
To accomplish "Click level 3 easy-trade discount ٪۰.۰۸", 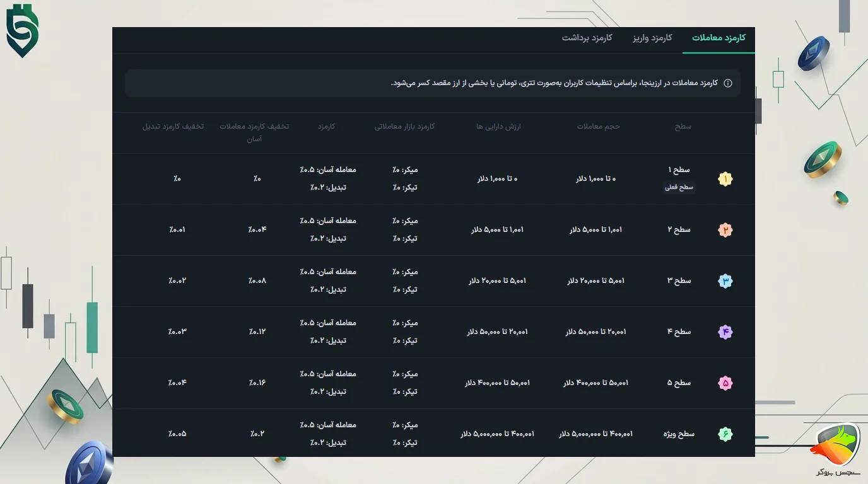I will 257,281.
